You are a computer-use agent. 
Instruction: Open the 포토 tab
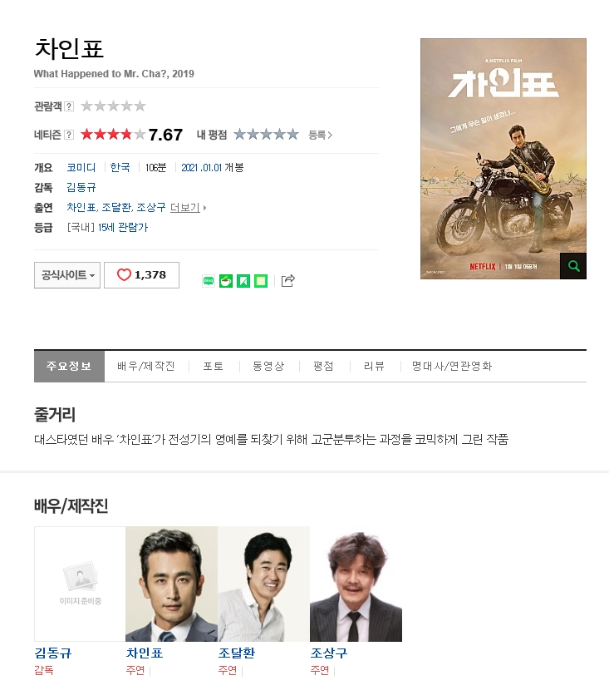coord(214,366)
